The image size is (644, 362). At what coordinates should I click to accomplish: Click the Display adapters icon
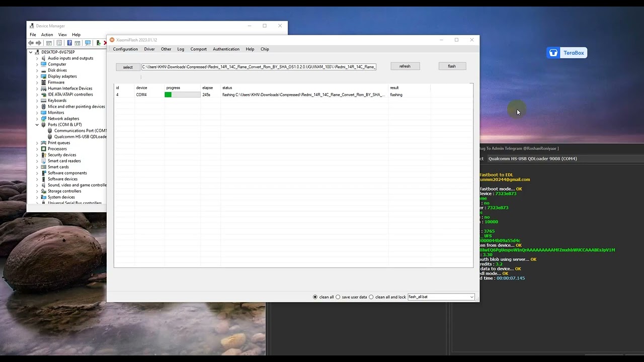point(44,76)
